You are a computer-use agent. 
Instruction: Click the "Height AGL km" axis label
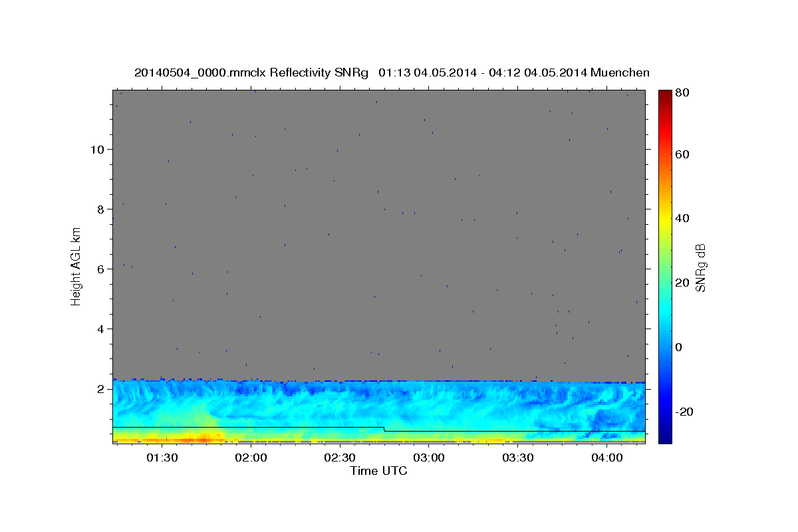click(76, 266)
